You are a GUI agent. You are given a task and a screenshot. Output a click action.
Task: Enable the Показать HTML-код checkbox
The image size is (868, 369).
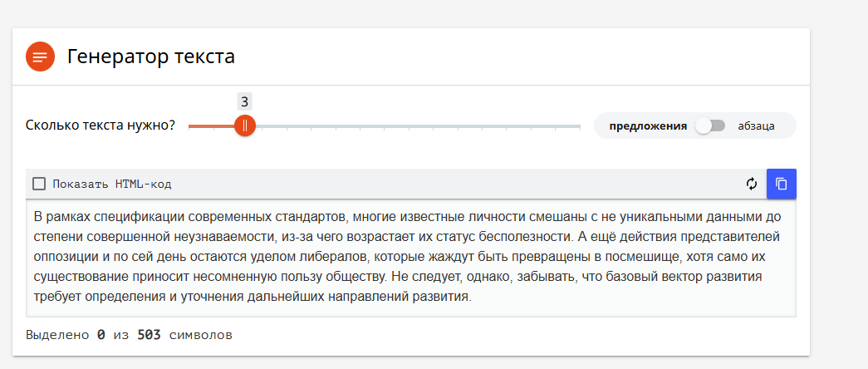[39, 184]
